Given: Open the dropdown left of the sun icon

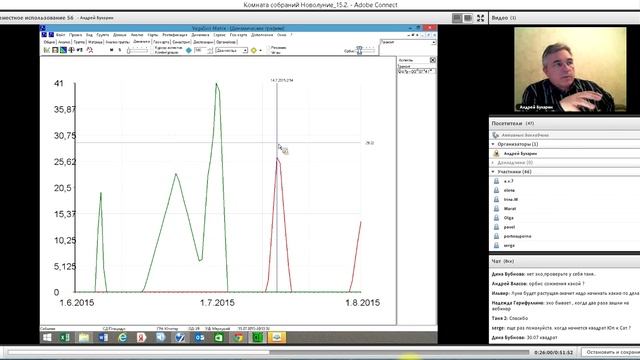Looking at the screenshot, I should pyautogui.click(x=231, y=50).
